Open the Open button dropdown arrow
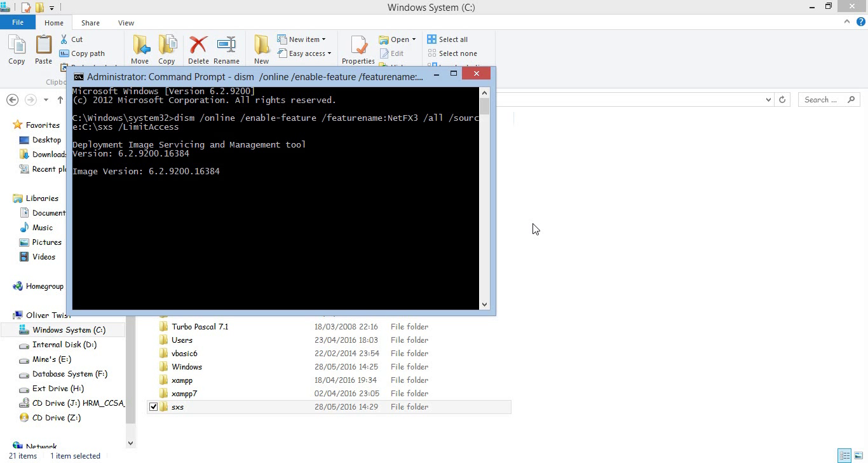Image resolution: width=868 pixels, height=463 pixels. point(414,39)
